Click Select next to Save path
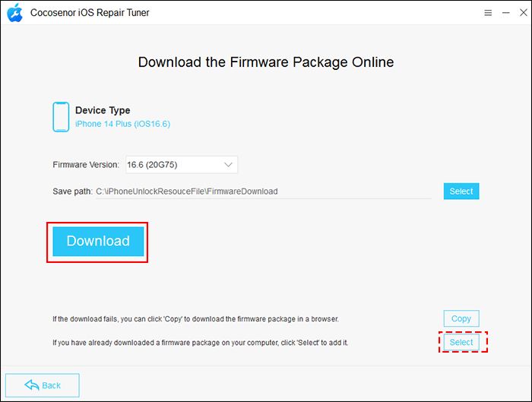 [x=461, y=192]
